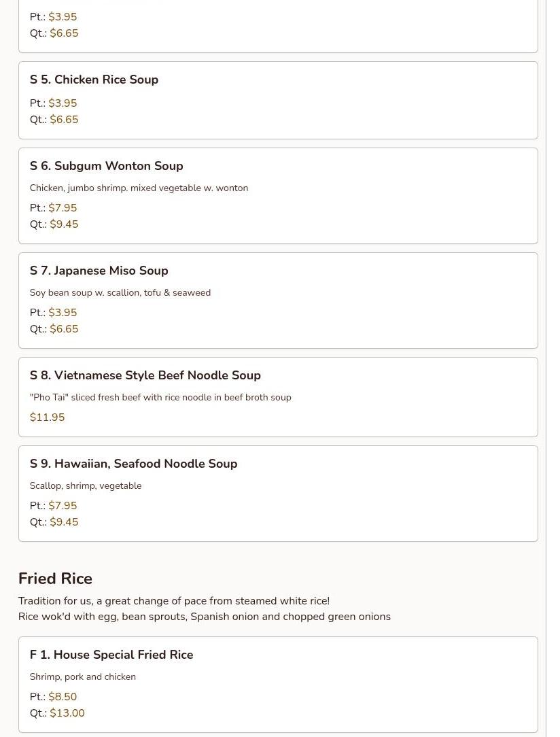Click the $11.95 price of Beef Noodle Soup

click(47, 417)
